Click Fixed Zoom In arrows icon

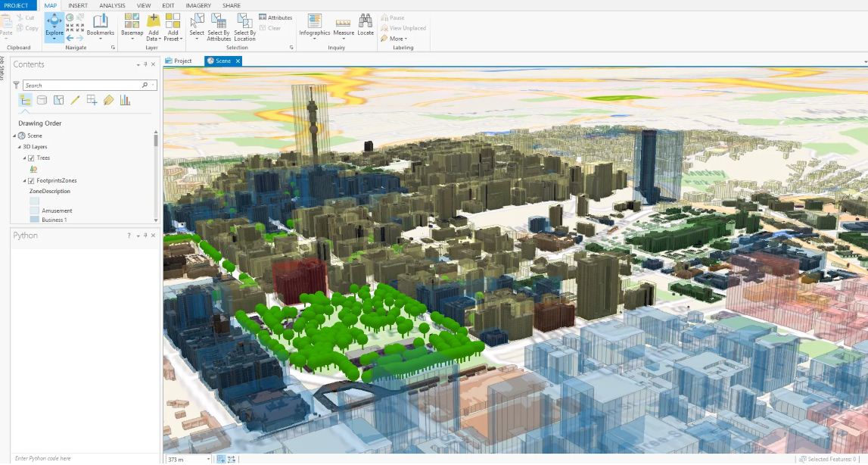click(70, 28)
